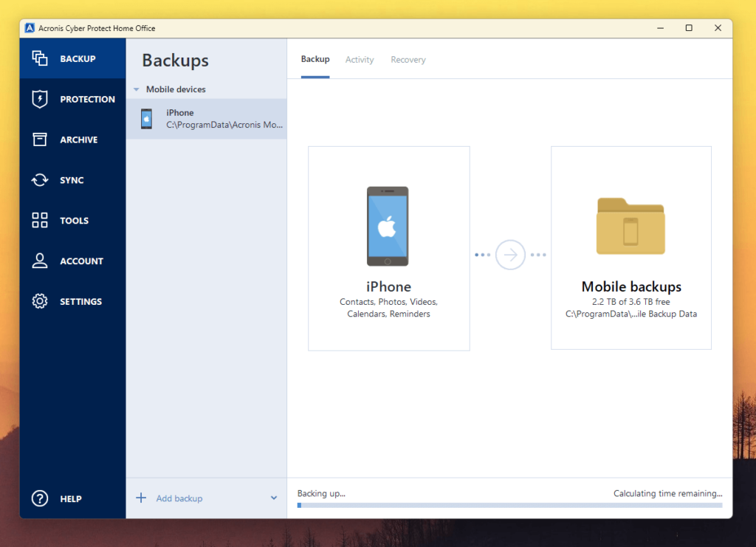Select the iPhone backup in the list
Screen dimensions: 756x547
coord(207,119)
